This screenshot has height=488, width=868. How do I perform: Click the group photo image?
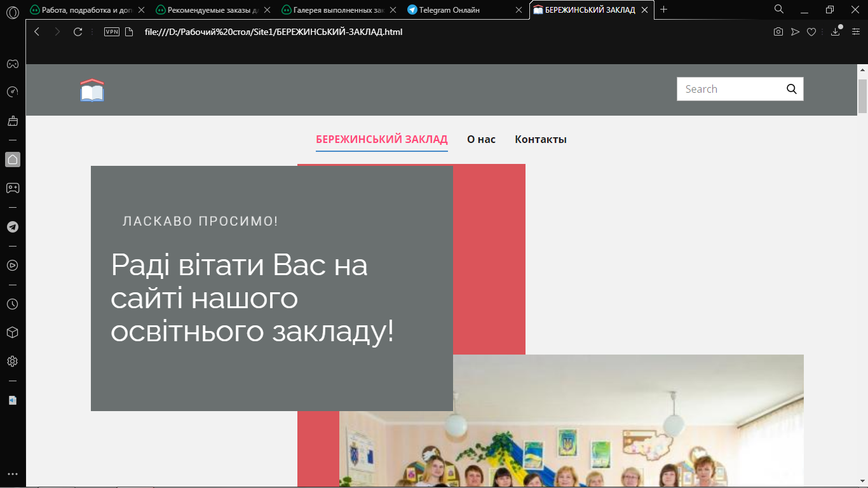[x=571, y=421]
